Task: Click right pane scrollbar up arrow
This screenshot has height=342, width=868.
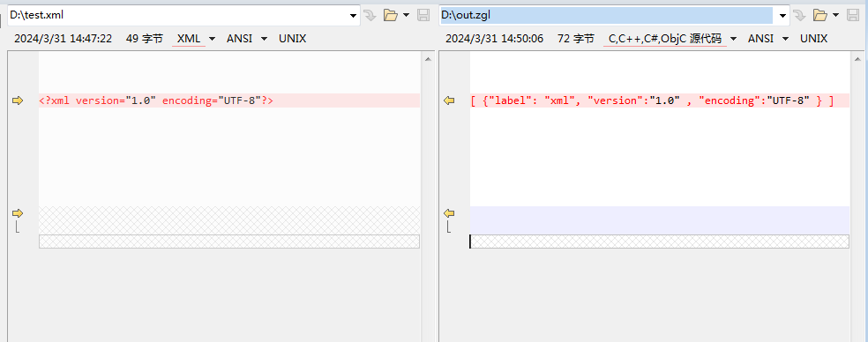Action: pos(857,59)
